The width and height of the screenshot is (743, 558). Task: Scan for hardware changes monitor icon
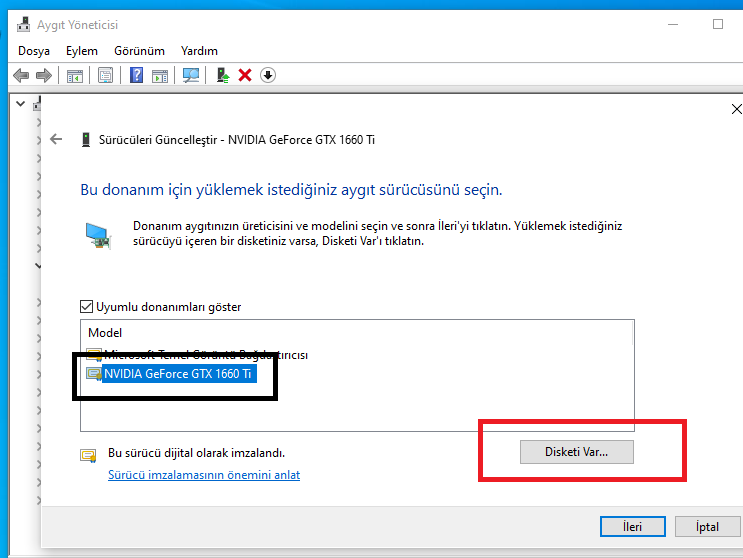click(x=191, y=75)
